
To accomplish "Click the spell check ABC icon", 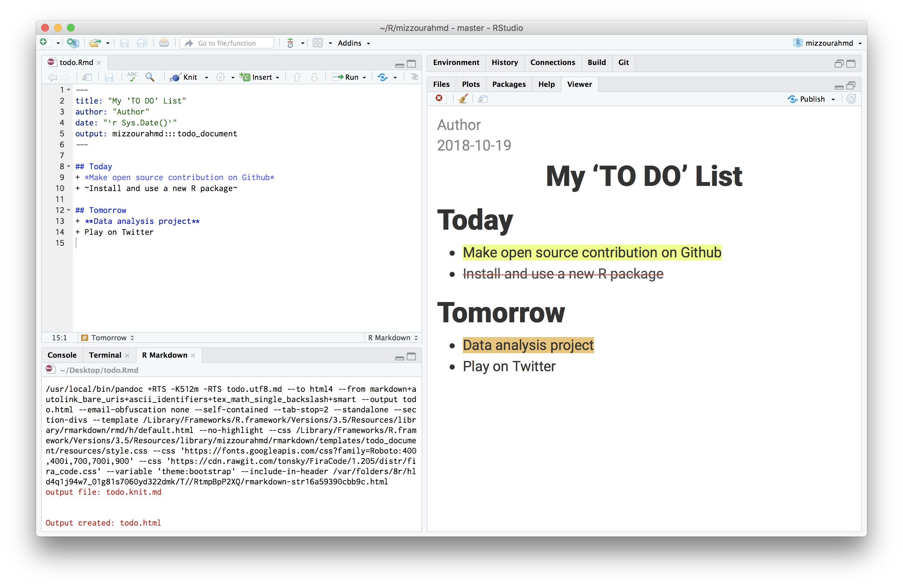I will 132,77.
